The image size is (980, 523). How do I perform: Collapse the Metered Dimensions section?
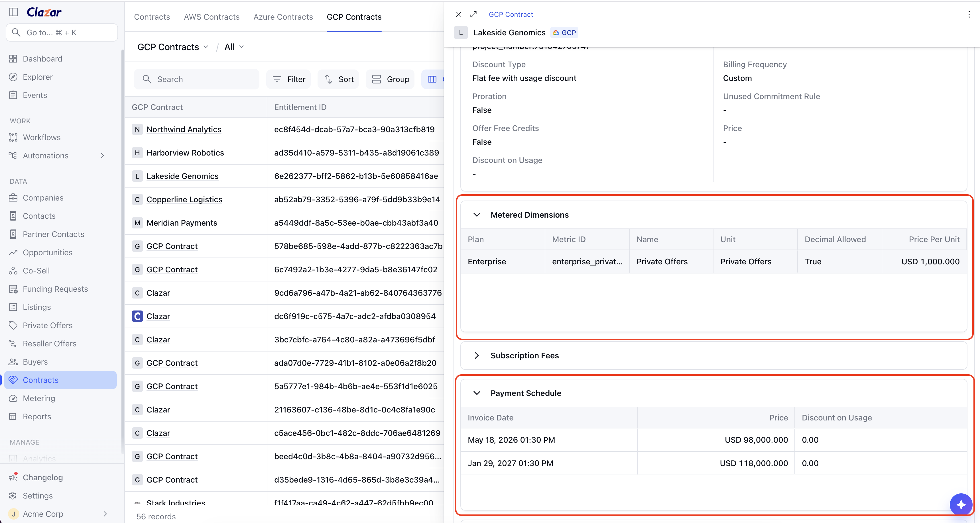coord(477,215)
